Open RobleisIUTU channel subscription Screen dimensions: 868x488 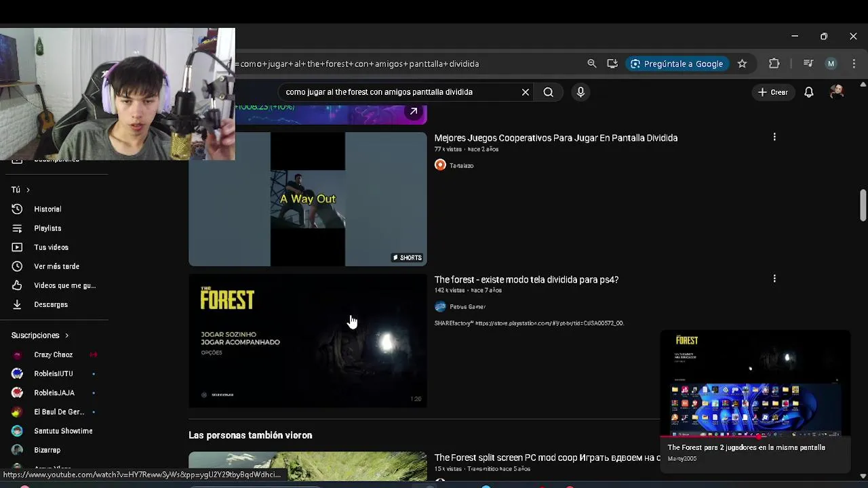point(54,373)
